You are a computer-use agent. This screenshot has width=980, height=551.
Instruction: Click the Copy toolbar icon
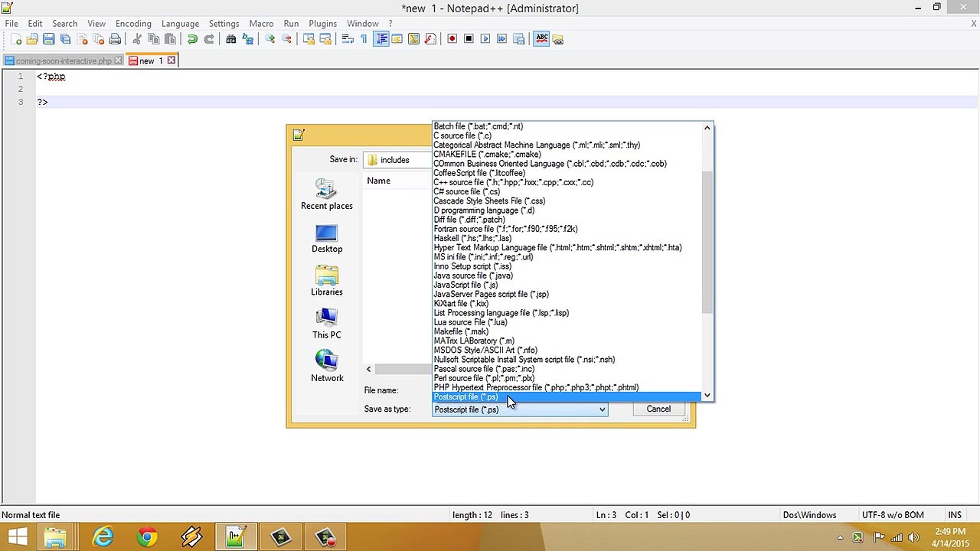point(153,39)
